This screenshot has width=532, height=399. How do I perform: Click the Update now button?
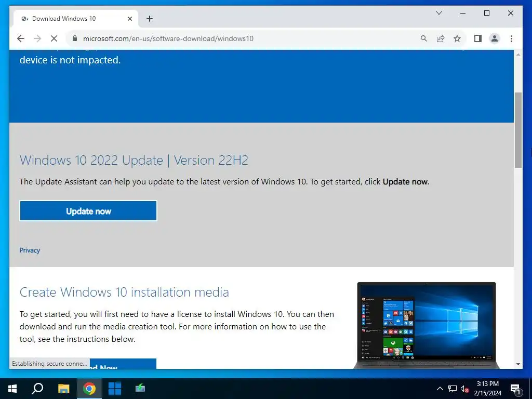coord(88,211)
